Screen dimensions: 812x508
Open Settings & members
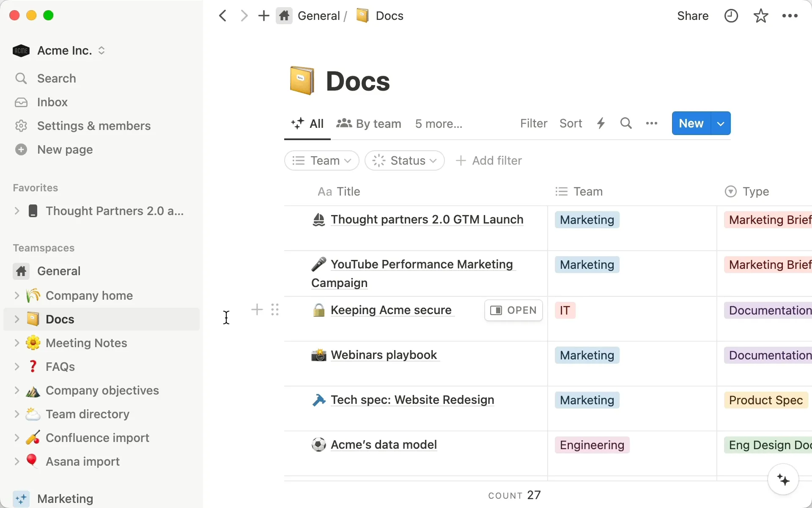pyautogui.click(x=94, y=126)
